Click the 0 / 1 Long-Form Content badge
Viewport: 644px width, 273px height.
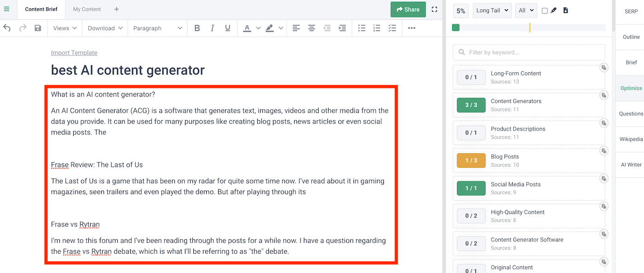pos(471,77)
